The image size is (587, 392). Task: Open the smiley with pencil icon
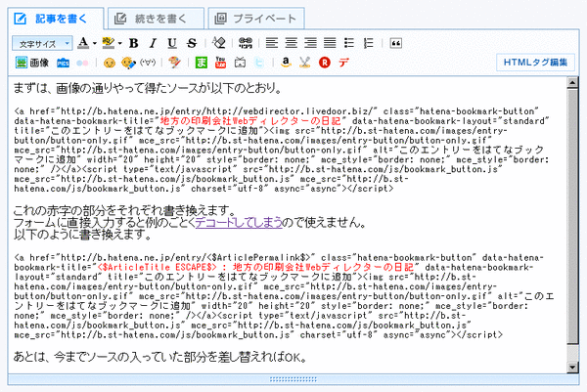(x=129, y=63)
